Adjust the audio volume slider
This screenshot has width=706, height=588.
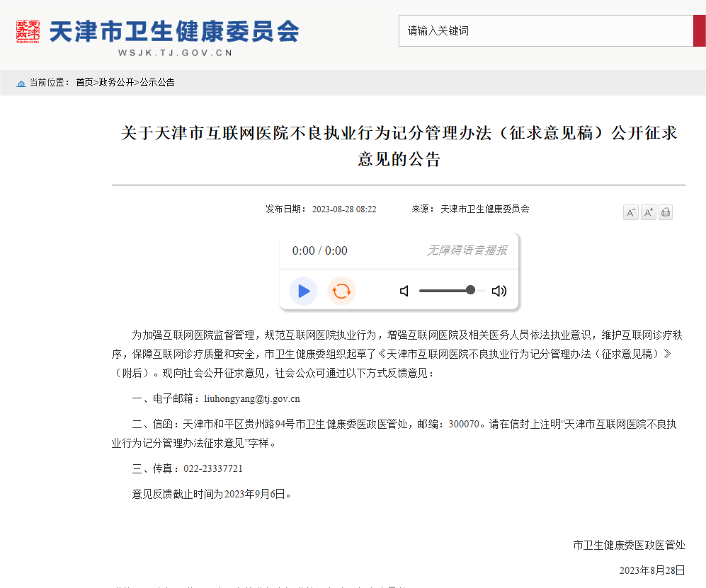click(452, 291)
